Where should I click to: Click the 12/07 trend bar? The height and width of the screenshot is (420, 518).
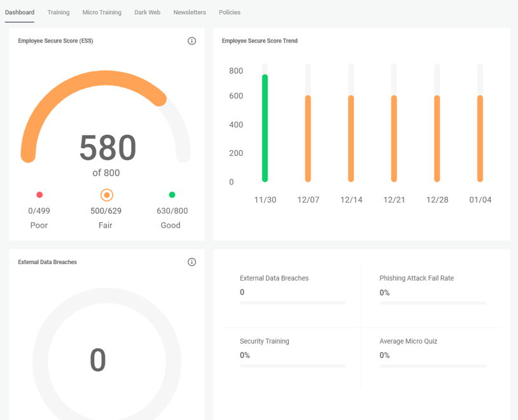click(x=308, y=139)
